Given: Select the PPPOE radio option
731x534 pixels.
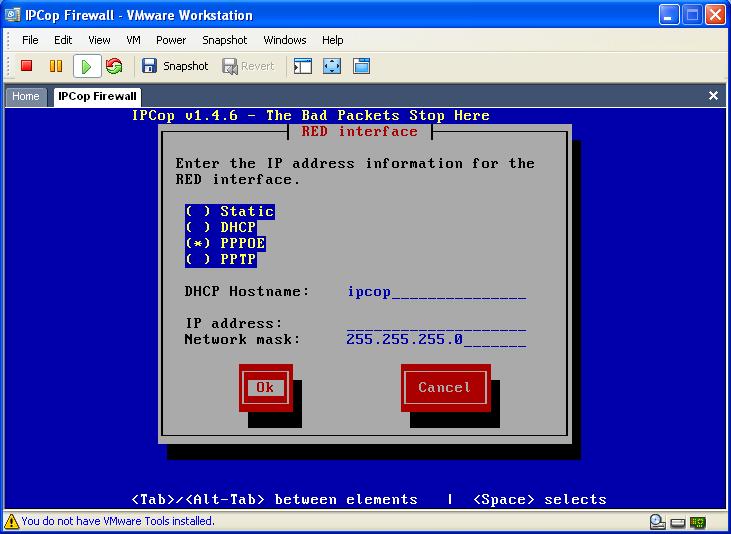Looking at the screenshot, I should pyautogui.click(x=225, y=243).
